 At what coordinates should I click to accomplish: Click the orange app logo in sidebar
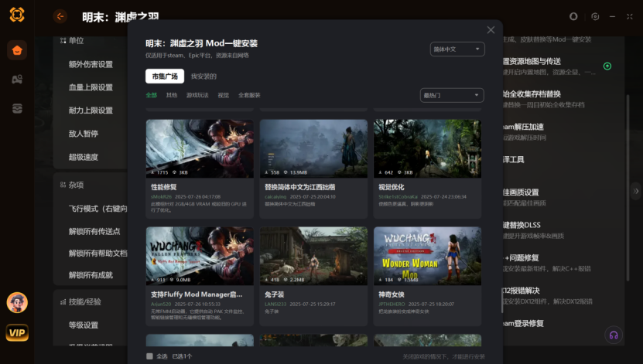click(17, 15)
